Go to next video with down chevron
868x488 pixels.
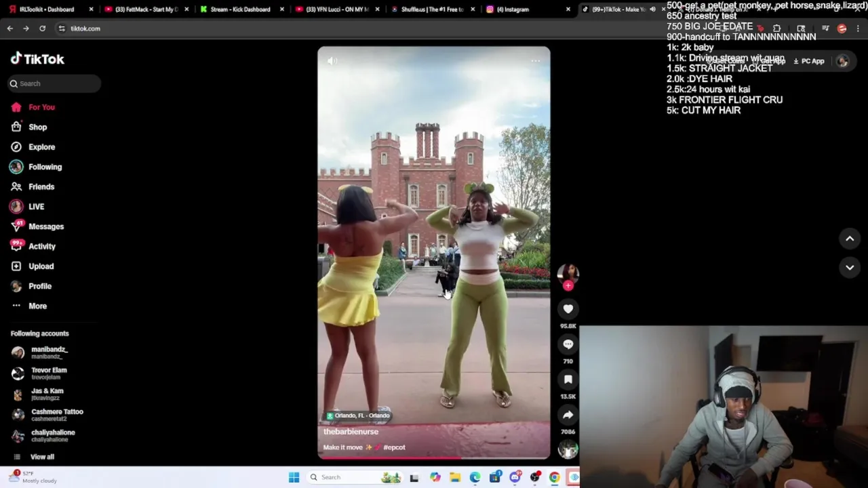[850, 268]
